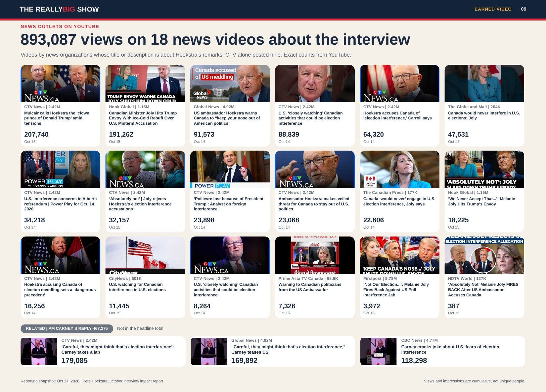
Task: Click 'The Globe and Mail | 264K' channel label
Action: point(474,107)
